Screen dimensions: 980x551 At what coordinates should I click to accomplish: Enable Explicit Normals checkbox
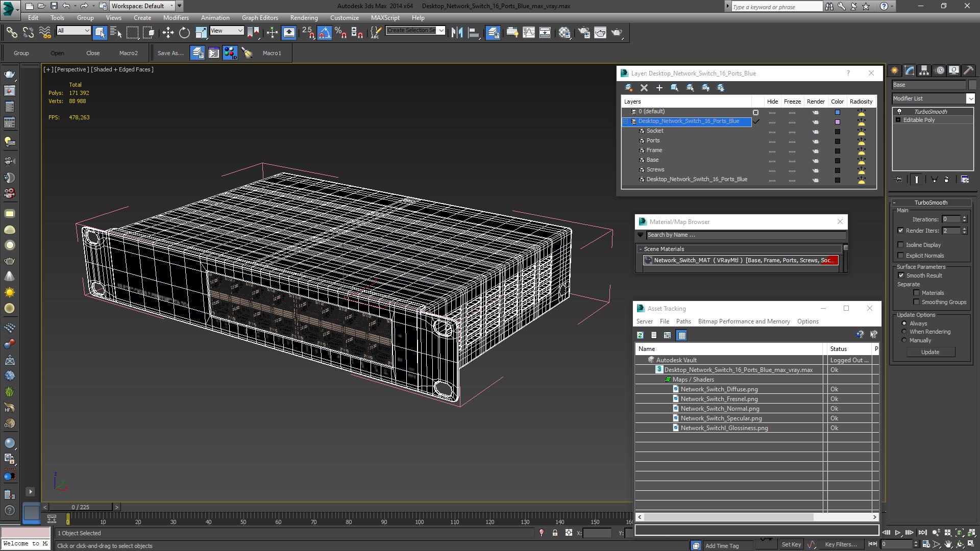pos(901,256)
